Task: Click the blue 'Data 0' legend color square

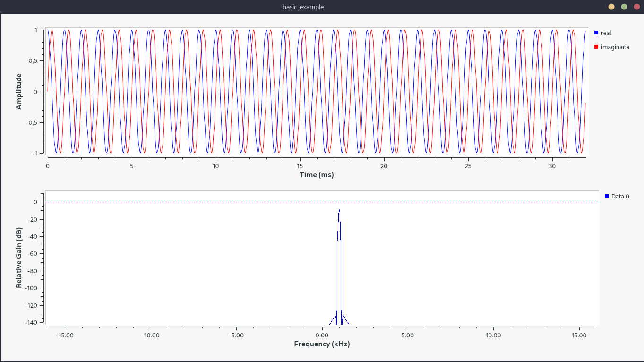Action: (607, 196)
